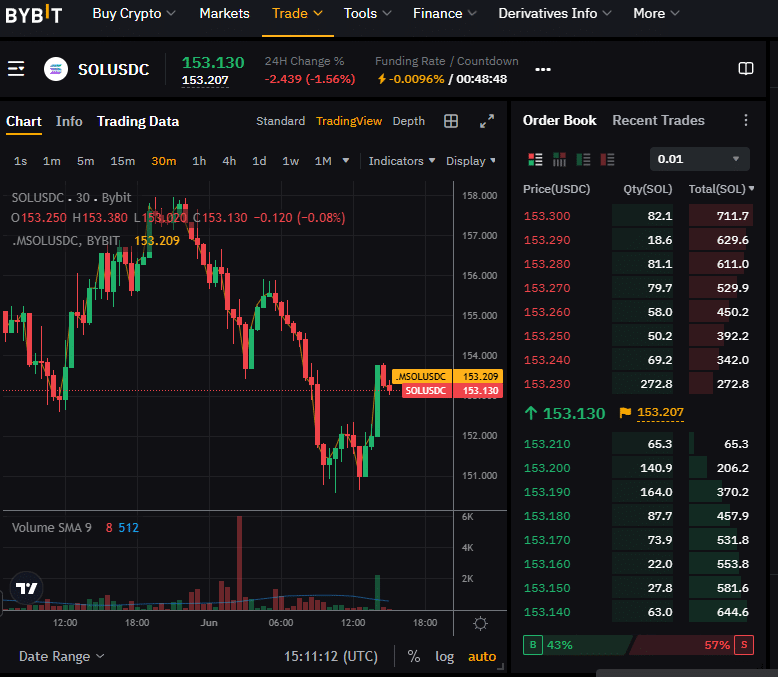Toggle percent scale on chart
Viewport: 778px width, 677px height.
(x=414, y=656)
